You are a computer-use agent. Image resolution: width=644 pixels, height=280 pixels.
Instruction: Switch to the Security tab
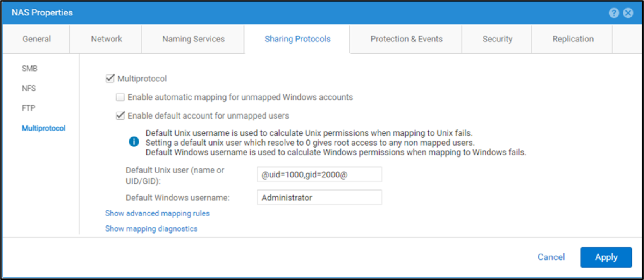point(497,39)
